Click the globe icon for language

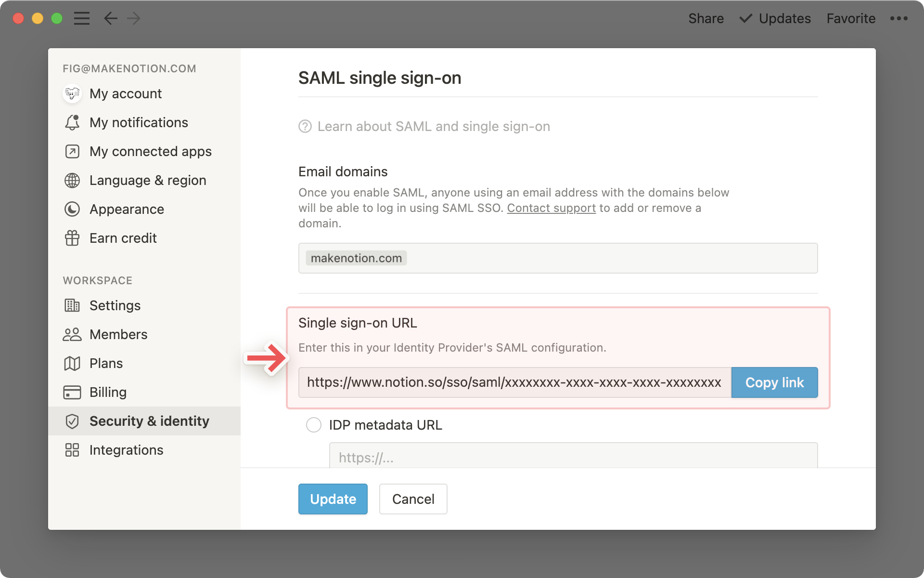[72, 180]
